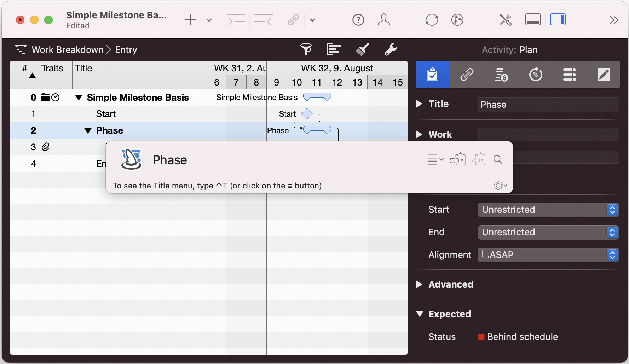Click the Title field containing Phase
This screenshot has height=364, width=629.
pyautogui.click(x=548, y=105)
